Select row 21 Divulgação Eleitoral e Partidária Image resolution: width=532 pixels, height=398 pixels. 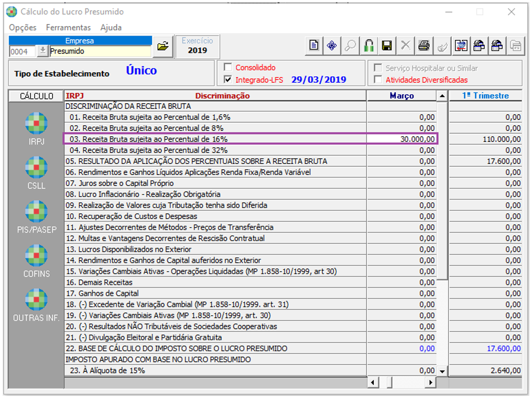(x=215, y=337)
